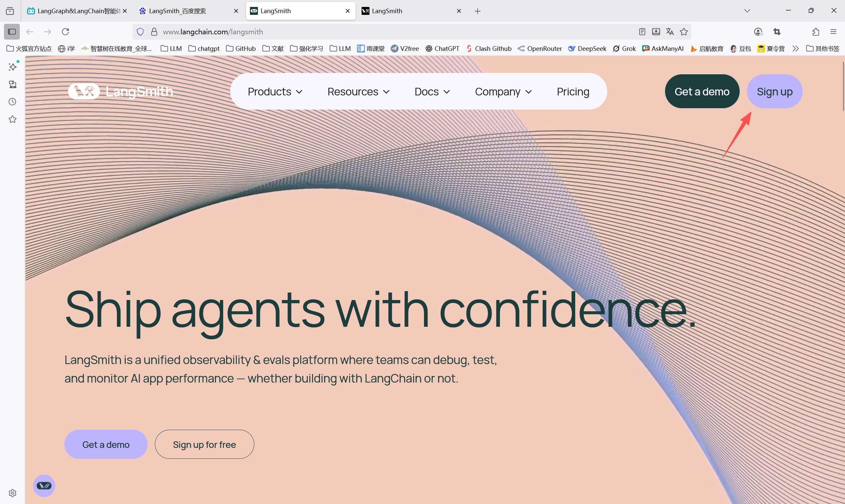Click the Sign up for free button
This screenshot has width=845, height=504.
204,444
